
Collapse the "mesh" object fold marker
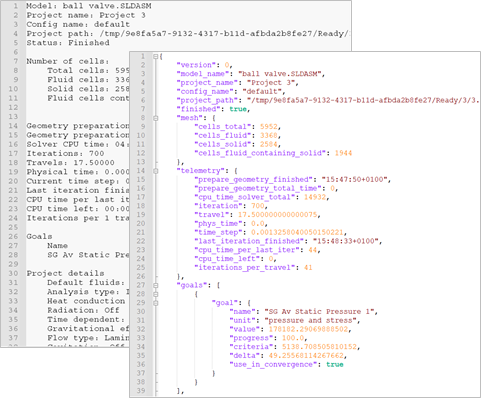point(155,118)
